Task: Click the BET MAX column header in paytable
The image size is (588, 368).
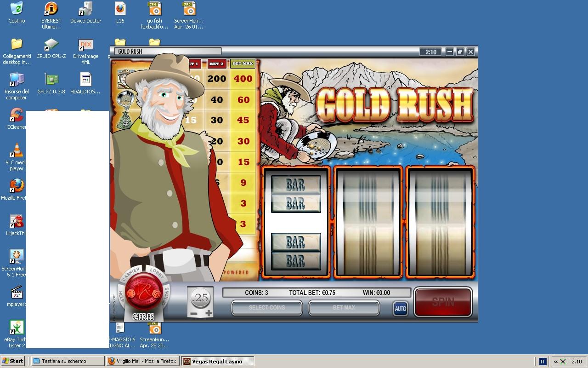Action: click(x=243, y=64)
